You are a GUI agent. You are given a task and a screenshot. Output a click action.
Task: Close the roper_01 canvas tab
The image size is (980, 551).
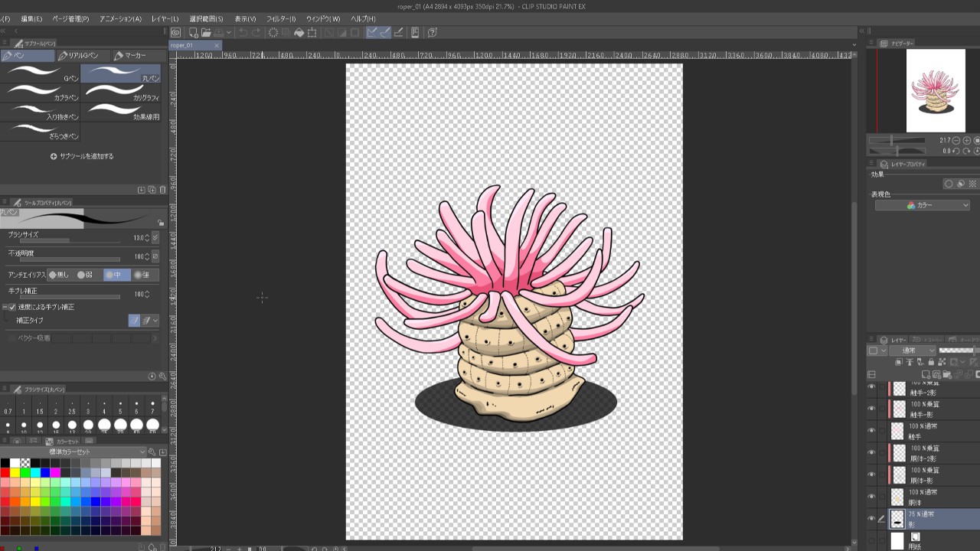point(217,45)
